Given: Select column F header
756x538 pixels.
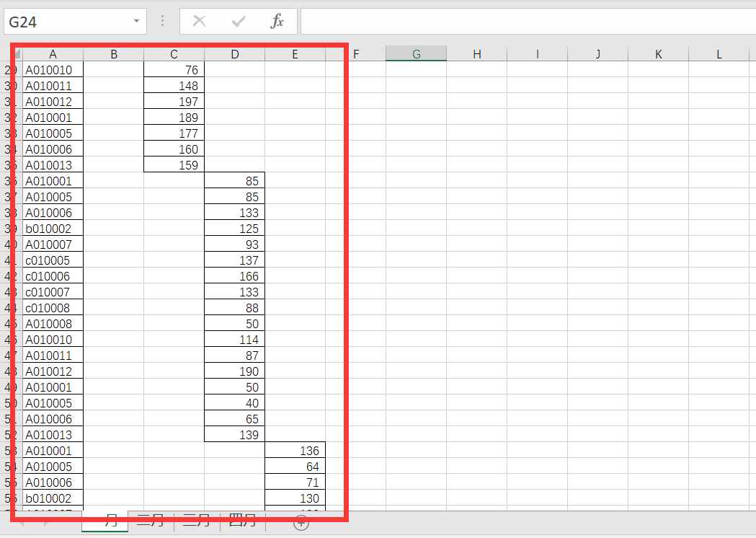Looking at the screenshot, I should tap(356, 54).
